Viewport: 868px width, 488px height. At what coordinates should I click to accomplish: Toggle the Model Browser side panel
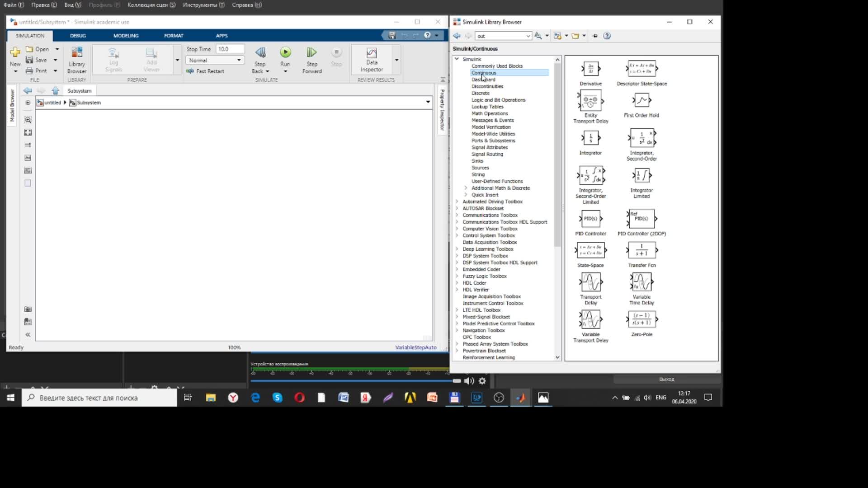(12, 105)
